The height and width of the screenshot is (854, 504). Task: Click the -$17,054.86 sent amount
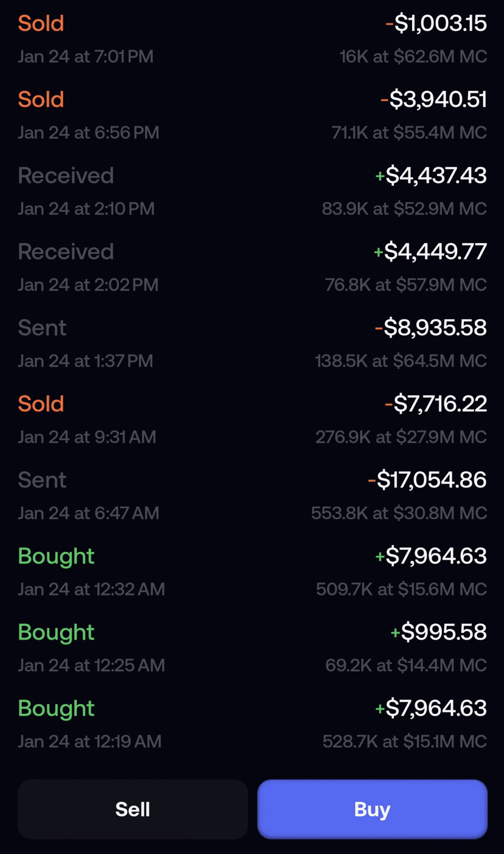point(427,481)
